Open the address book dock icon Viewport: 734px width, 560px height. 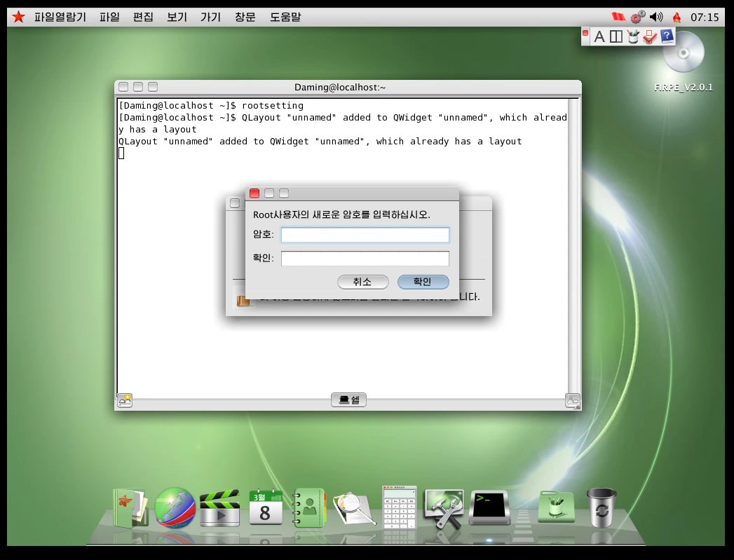[x=309, y=507]
